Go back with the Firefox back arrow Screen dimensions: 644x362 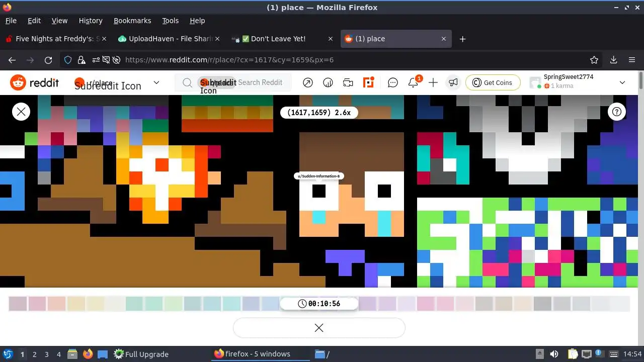tap(12, 60)
